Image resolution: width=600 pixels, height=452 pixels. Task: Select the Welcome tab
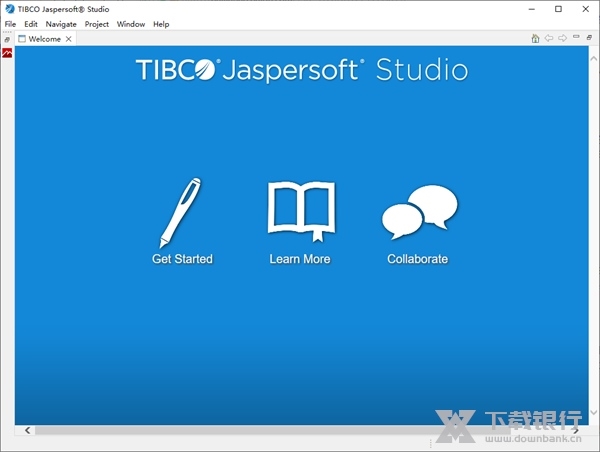tap(44, 40)
